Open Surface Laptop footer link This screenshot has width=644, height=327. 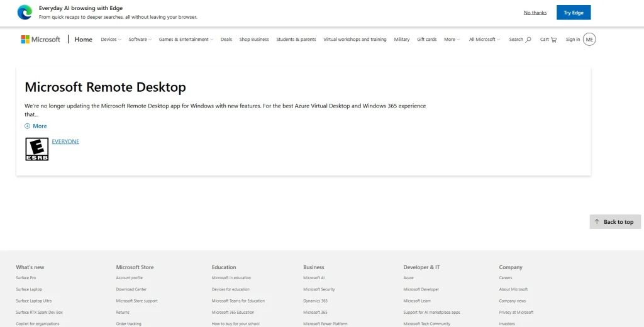pyautogui.click(x=29, y=289)
